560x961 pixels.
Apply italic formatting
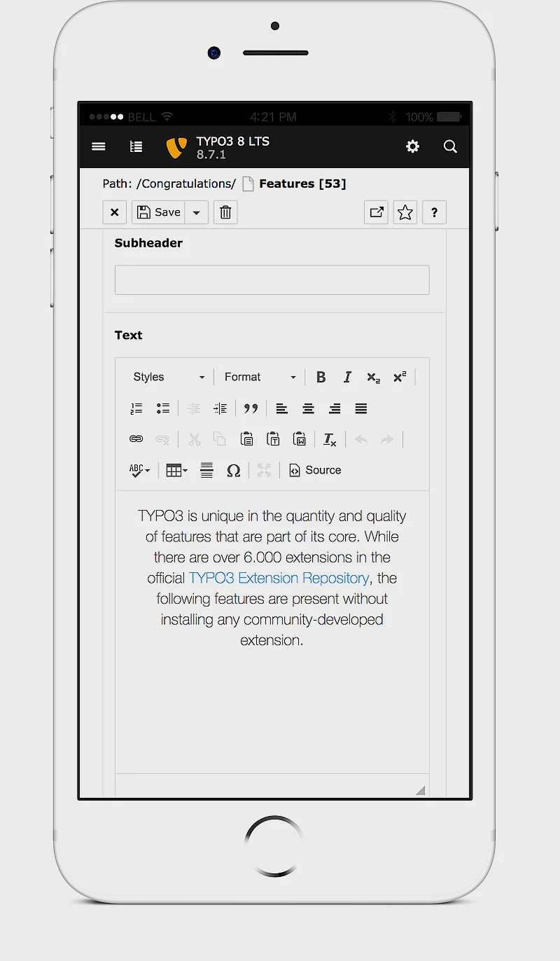[347, 377]
